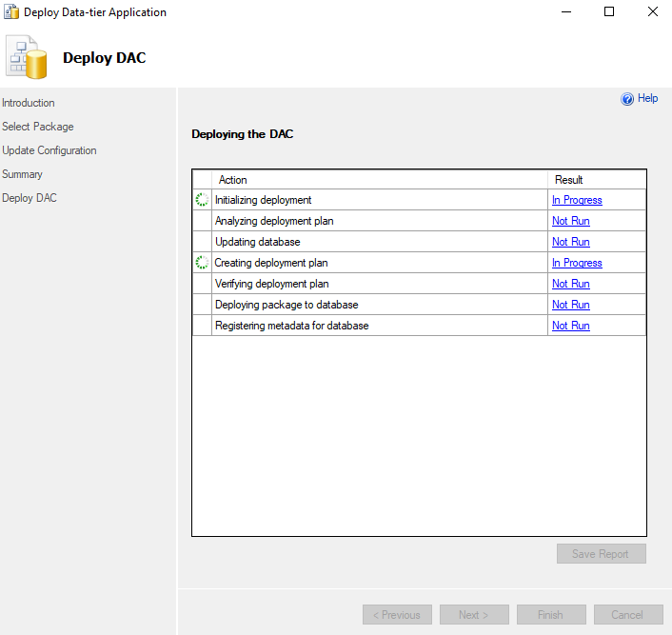Click spinner icon beside Creating deployment plan
This screenshot has height=635, width=672.
202,263
